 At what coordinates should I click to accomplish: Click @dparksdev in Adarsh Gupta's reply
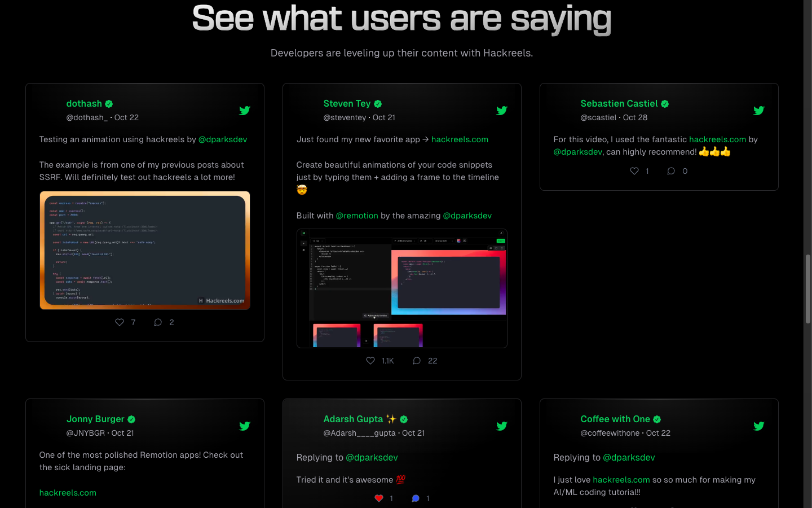(x=372, y=458)
